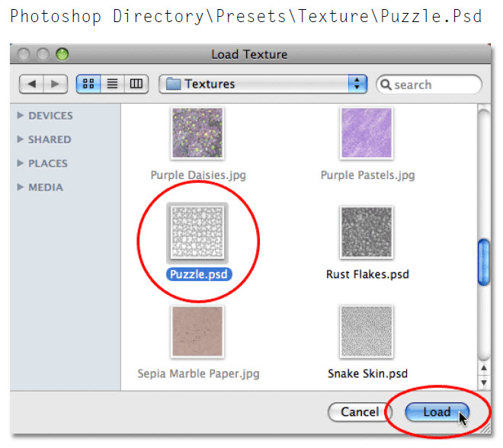Screen dimensions: 503x448
Task: Switch to list view mode
Action: tap(113, 84)
